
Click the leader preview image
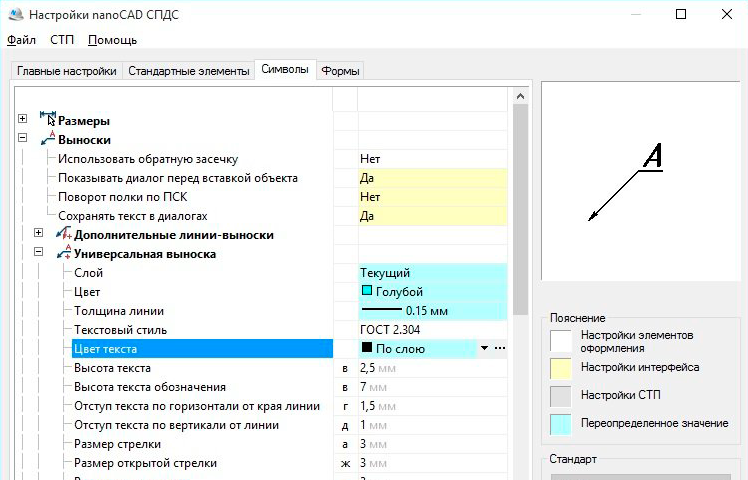click(x=641, y=181)
